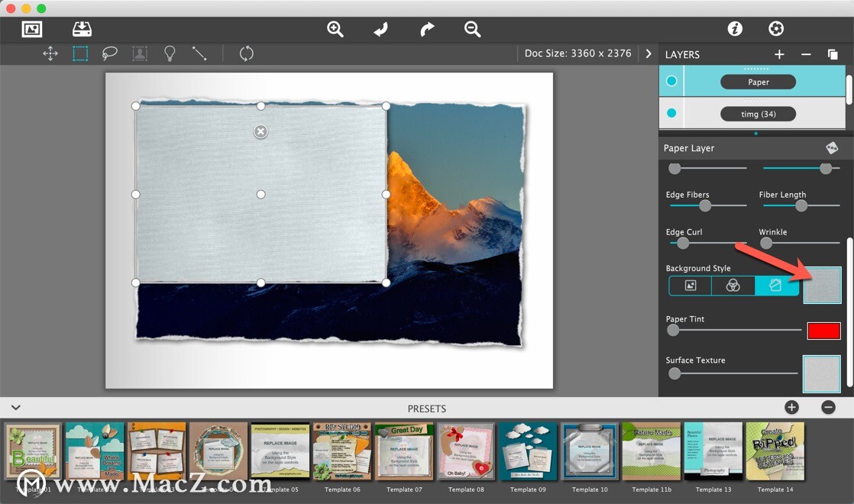Viewport: 854px width, 504px height.
Task: Zoom in with the plus magnifier
Action: [335, 29]
